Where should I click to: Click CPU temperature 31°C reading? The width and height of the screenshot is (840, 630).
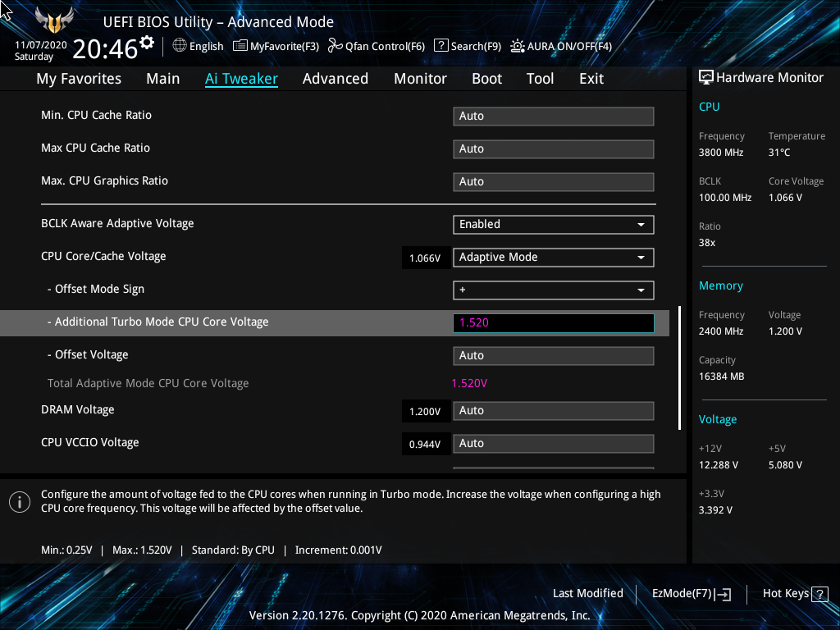779,153
